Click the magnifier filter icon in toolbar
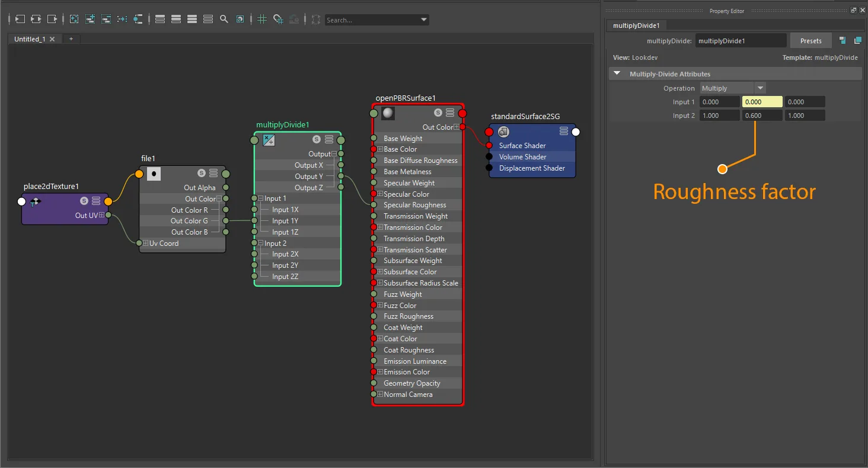Viewport: 868px width, 468px height. pos(224,19)
